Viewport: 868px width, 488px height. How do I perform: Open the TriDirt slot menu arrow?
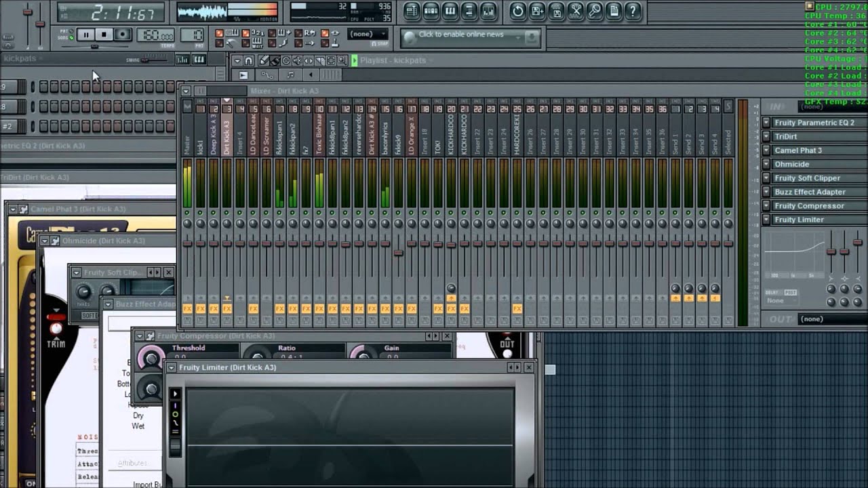766,136
